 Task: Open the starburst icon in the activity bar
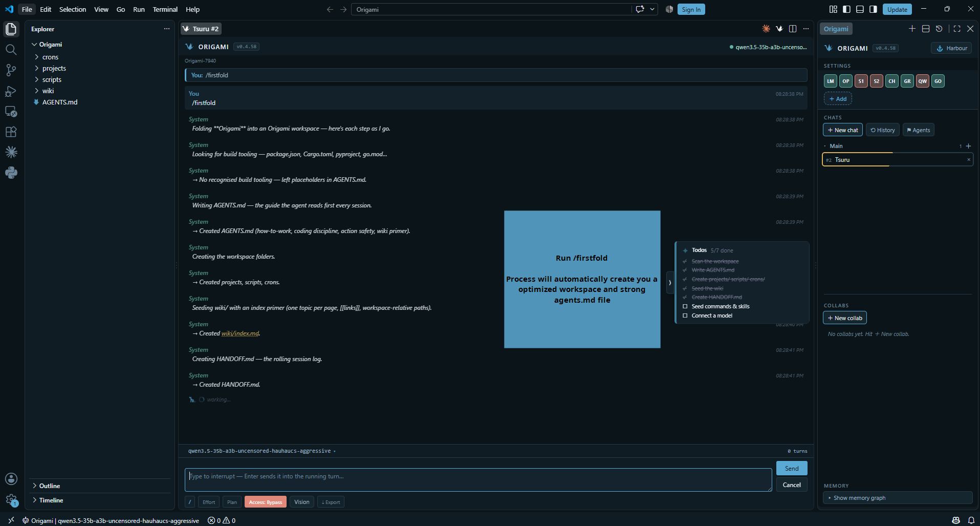click(x=11, y=152)
